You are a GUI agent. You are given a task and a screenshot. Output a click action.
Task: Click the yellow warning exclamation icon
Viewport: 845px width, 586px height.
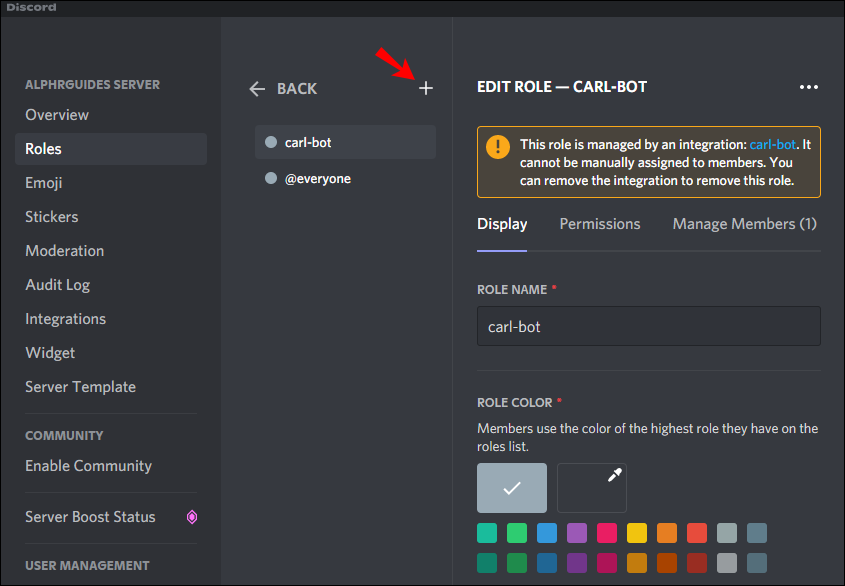click(x=498, y=147)
